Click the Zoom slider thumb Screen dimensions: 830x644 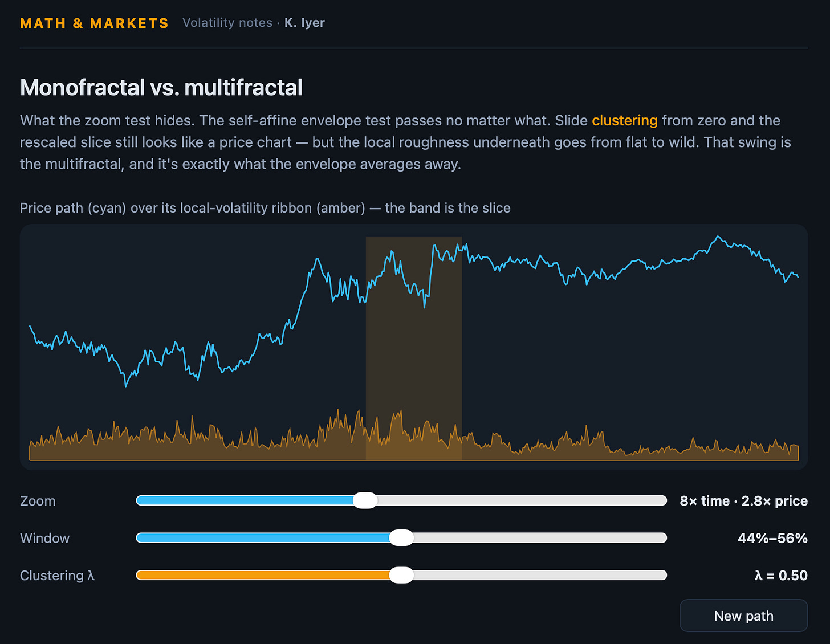[x=365, y=500]
